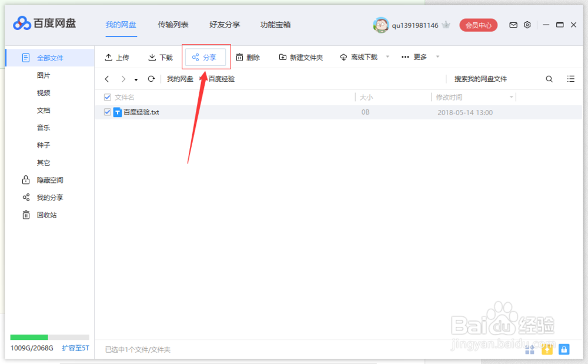
Task: Open the message center envelope icon
Action: 513,25
